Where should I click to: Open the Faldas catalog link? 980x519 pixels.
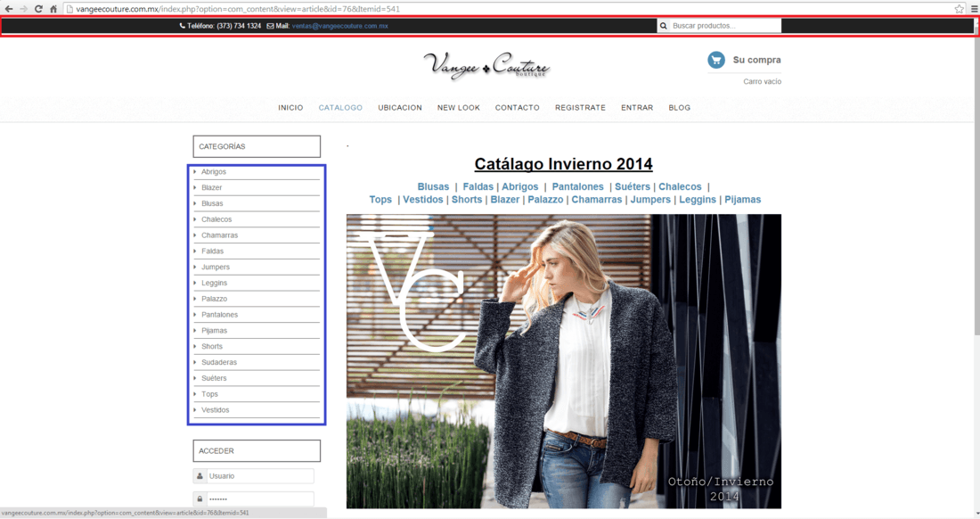click(x=478, y=186)
